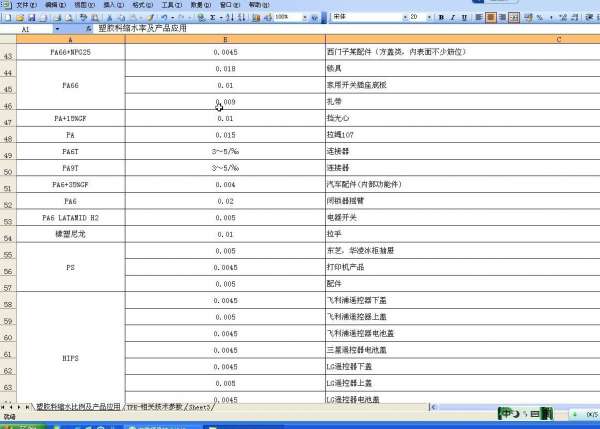600x429 pixels.
Task: Click the Decrease Decimal icon
Action: coord(575,17)
